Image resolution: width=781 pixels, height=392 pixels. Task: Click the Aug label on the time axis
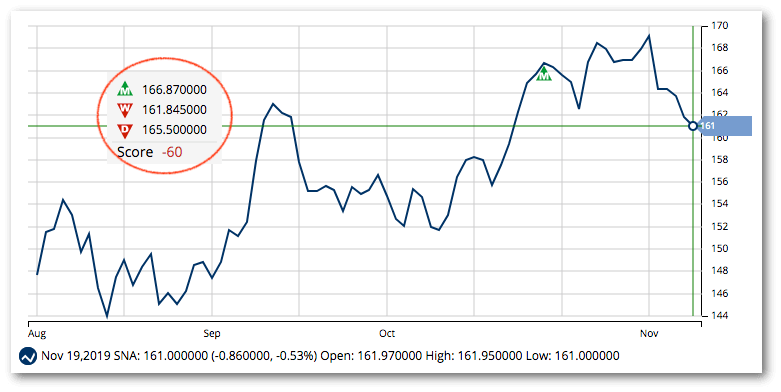pos(37,333)
